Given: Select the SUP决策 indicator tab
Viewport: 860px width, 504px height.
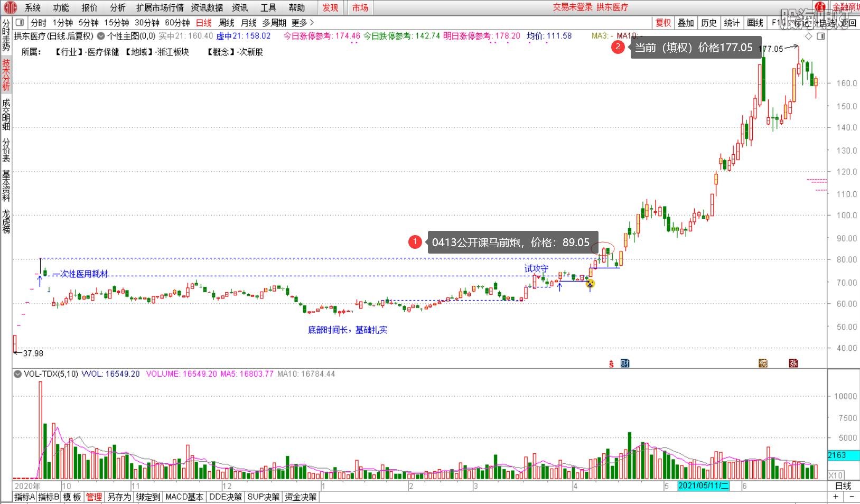Looking at the screenshot, I should (264, 497).
